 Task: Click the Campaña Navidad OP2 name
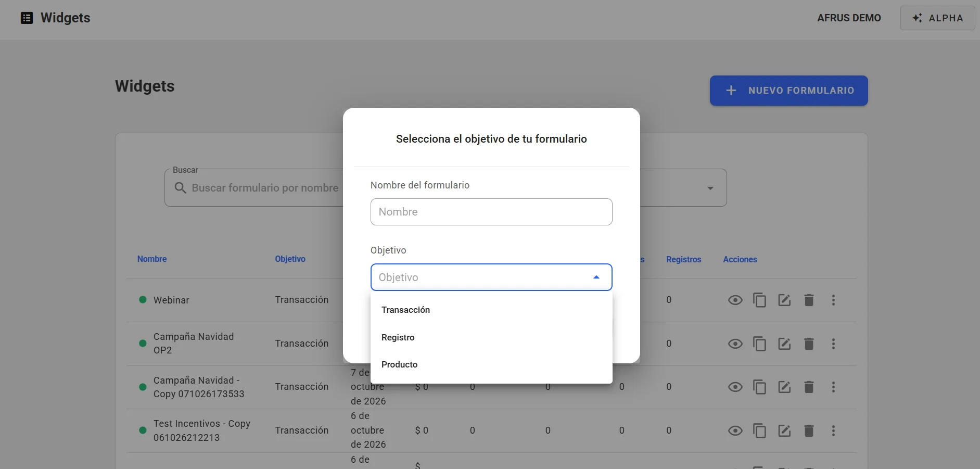tap(194, 344)
